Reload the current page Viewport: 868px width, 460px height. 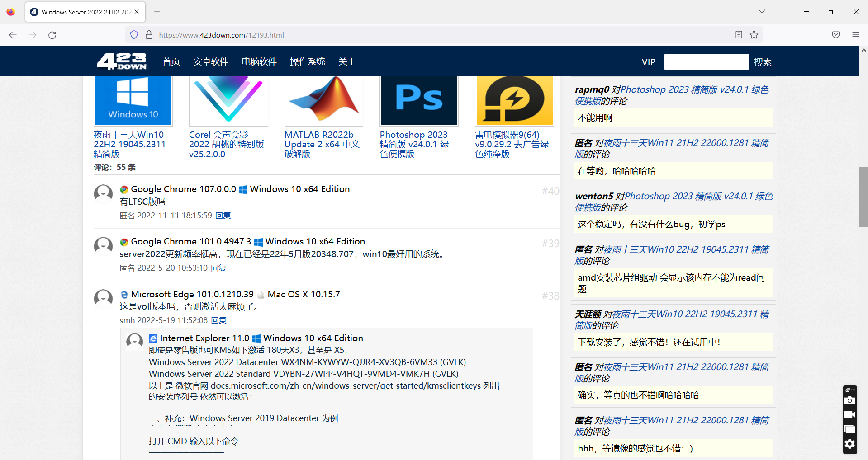(52, 35)
